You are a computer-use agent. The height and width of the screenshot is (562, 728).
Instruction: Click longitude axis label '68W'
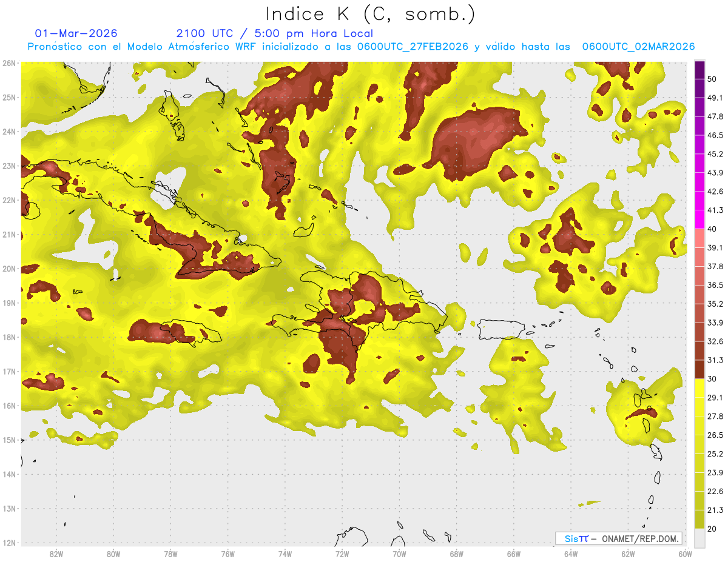(456, 554)
